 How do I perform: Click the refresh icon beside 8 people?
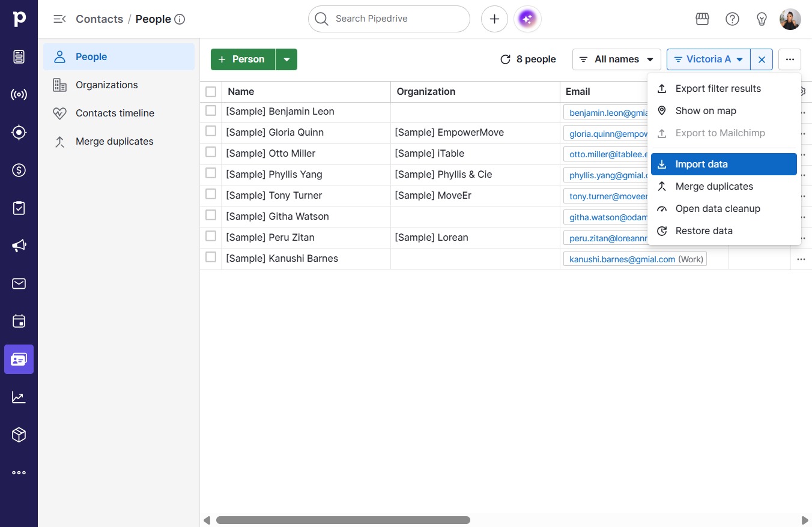(x=505, y=59)
